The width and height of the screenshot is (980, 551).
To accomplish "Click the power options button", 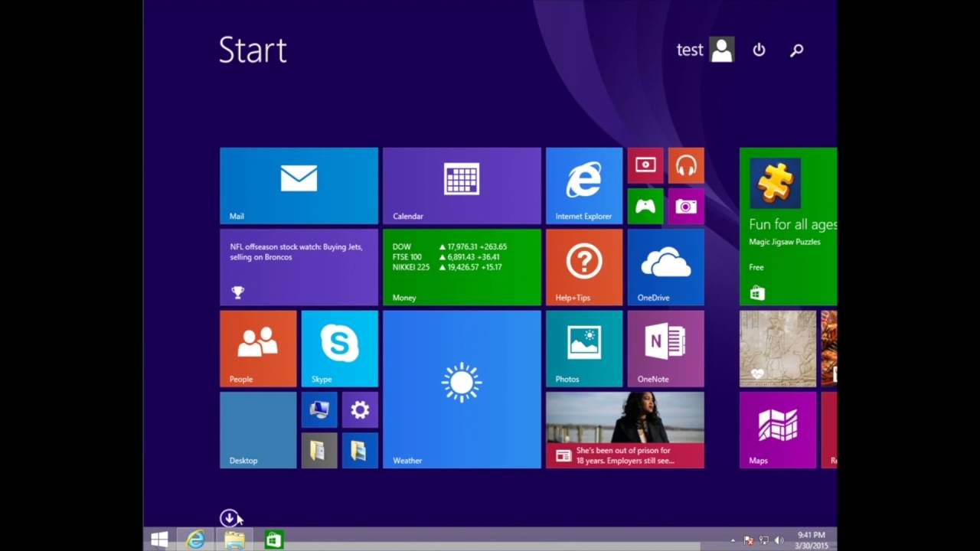I will 759,50.
